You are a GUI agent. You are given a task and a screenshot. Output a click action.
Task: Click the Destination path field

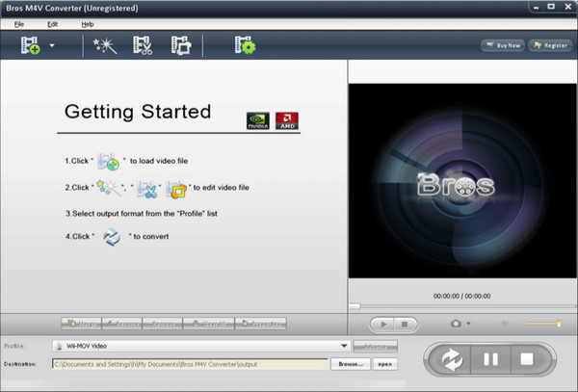(x=190, y=364)
